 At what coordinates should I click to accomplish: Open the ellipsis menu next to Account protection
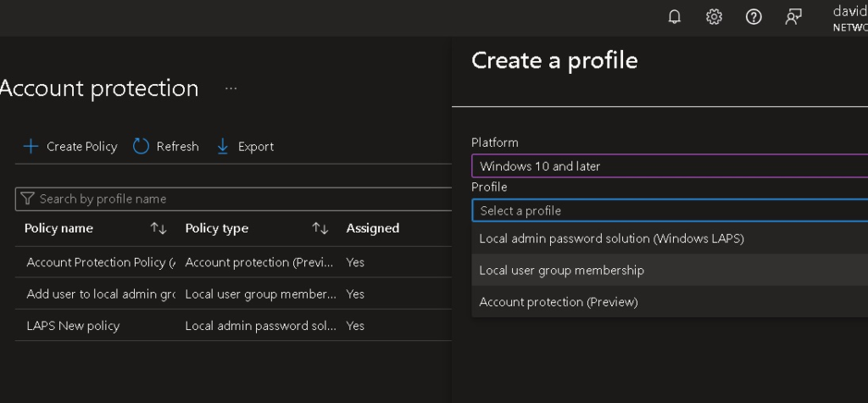coord(231,89)
